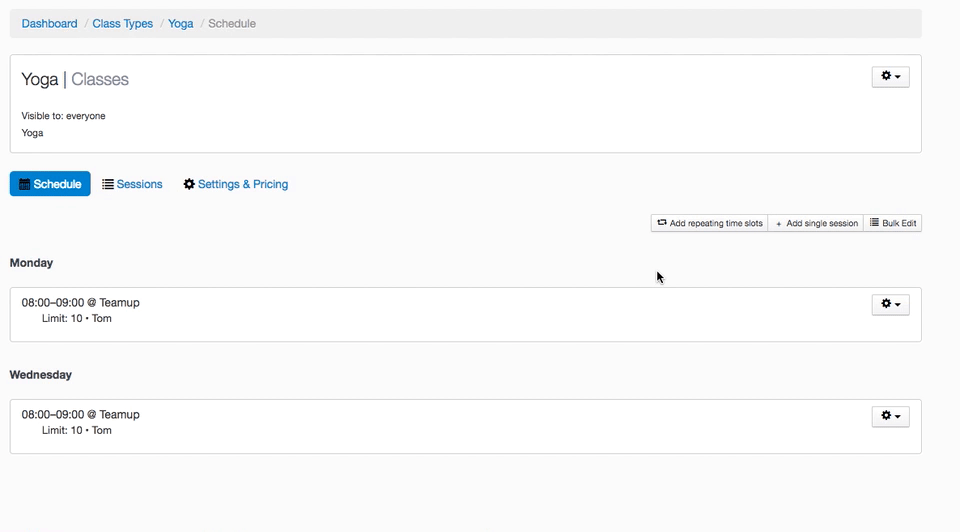Open the Yoga Classes header gear dropdown
This screenshot has width=960, height=532.
[x=890, y=77]
